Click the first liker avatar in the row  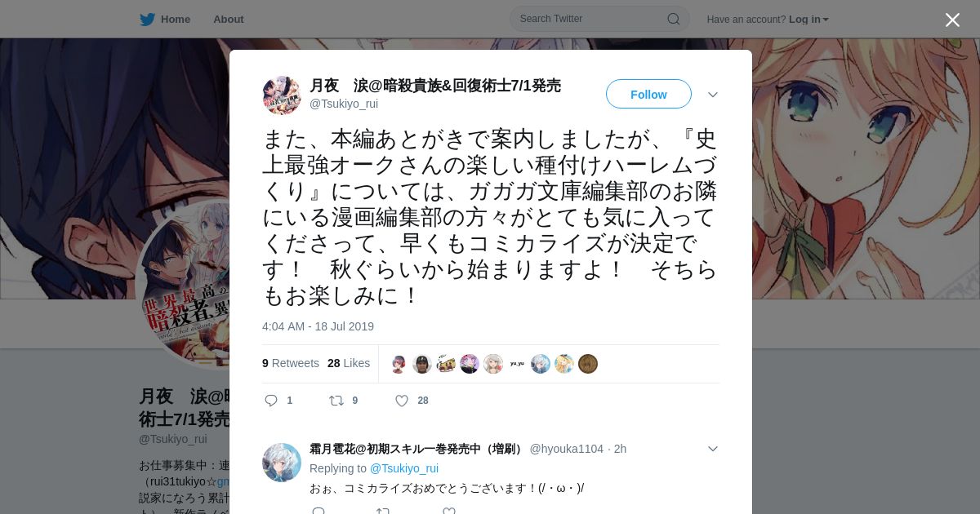(x=399, y=364)
